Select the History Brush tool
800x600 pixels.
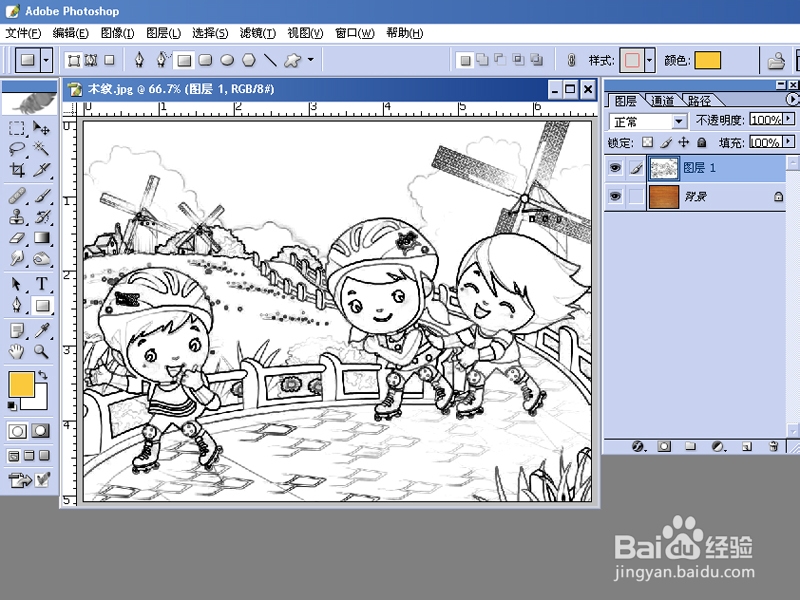pos(41,217)
